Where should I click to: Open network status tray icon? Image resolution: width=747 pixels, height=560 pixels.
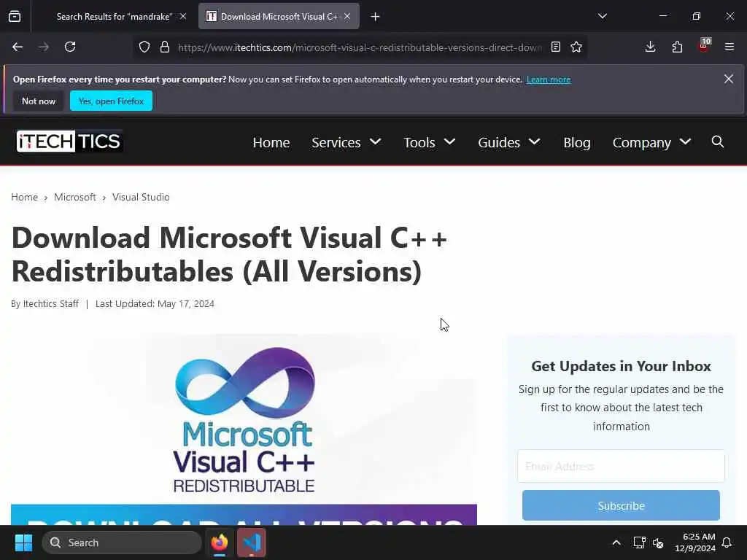pyautogui.click(x=639, y=542)
